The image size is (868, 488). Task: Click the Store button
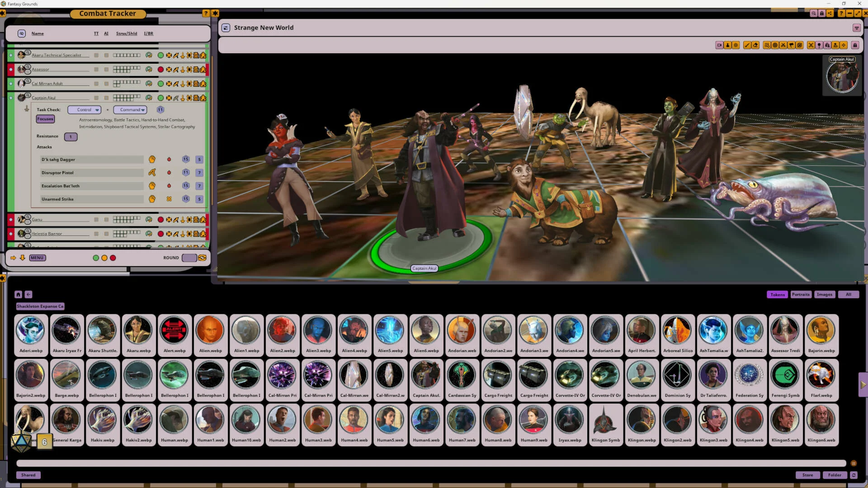[x=807, y=475]
